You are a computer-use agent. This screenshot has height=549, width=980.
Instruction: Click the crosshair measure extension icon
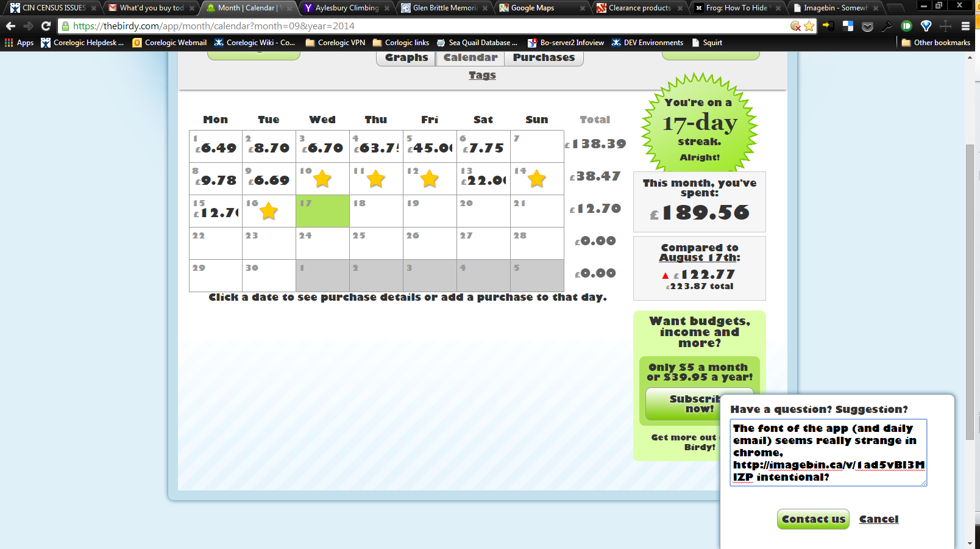945,26
